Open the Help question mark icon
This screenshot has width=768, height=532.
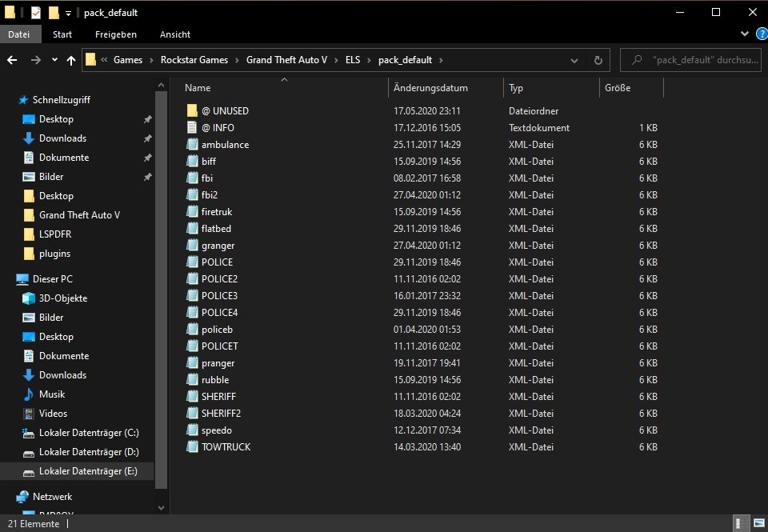761,34
